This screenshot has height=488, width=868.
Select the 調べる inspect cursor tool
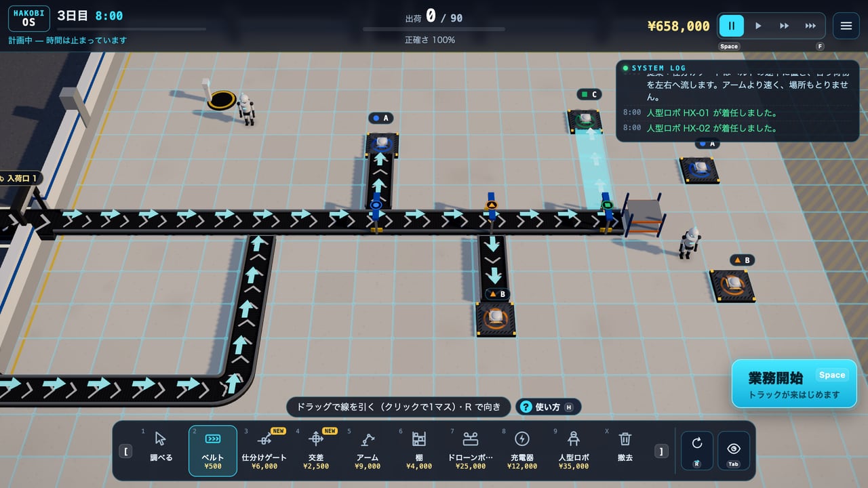(161, 451)
